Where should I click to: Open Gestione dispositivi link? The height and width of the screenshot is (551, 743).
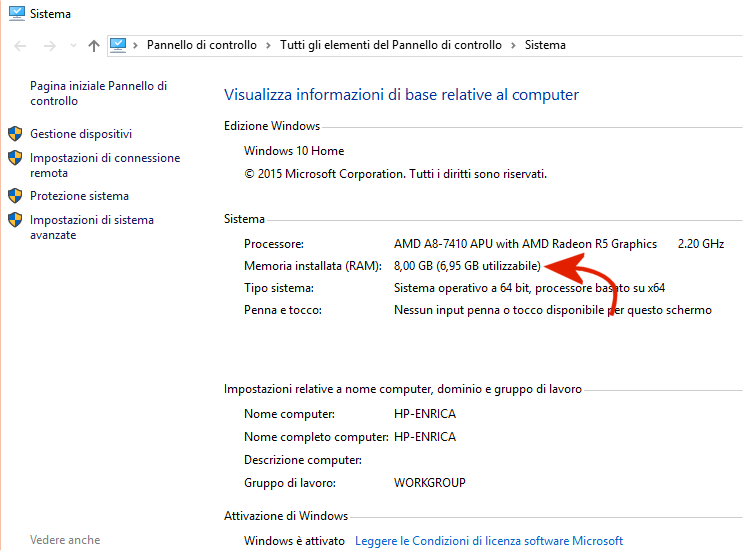[x=81, y=134]
